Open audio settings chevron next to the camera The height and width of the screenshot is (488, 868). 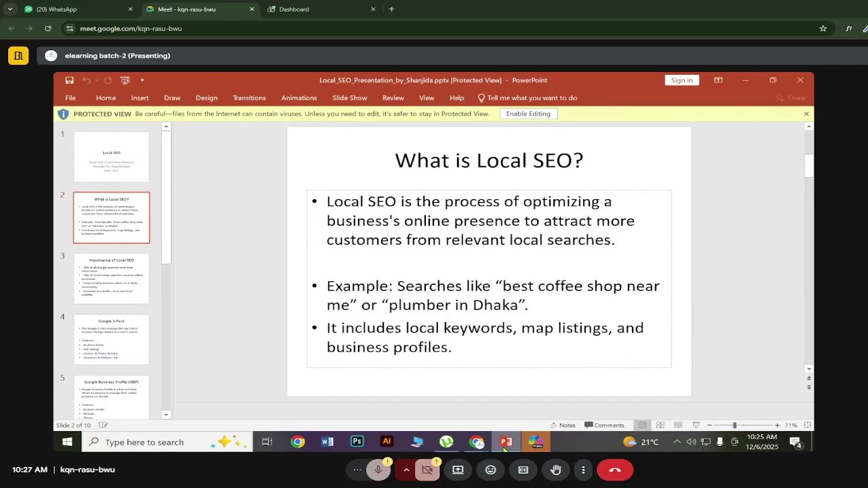(x=406, y=470)
